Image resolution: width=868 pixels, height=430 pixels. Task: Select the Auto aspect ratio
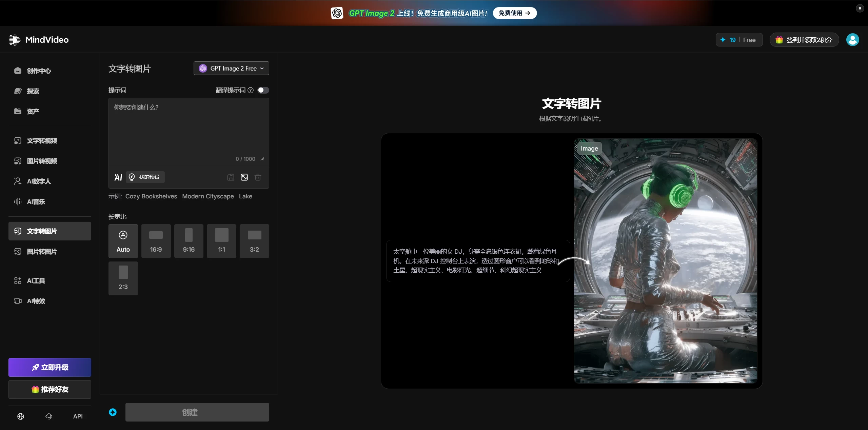pos(123,241)
